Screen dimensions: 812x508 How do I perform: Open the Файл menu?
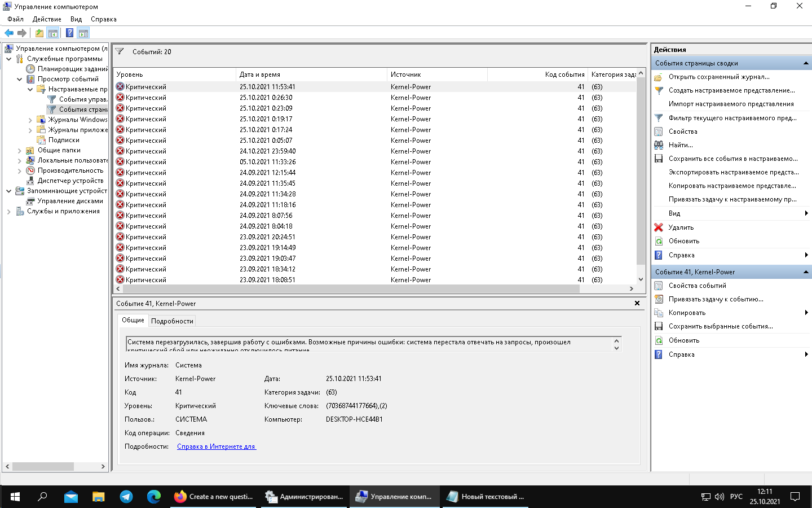(16, 19)
